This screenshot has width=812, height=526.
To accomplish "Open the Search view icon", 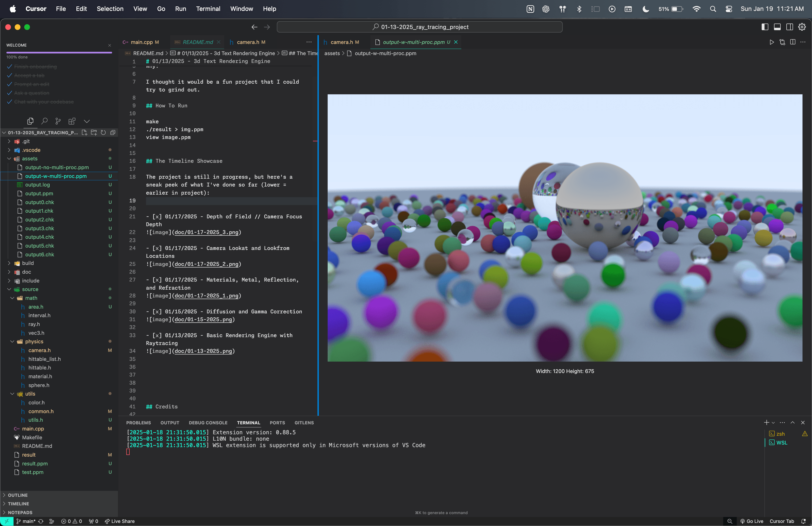I will tap(44, 121).
